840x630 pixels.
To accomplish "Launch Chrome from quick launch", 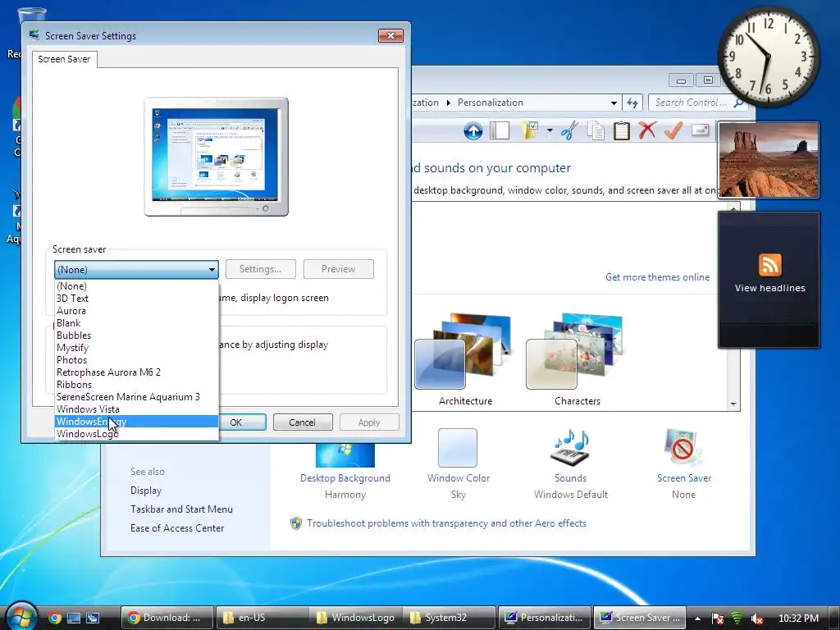I will pyautogui.click(x=55, y=618).
